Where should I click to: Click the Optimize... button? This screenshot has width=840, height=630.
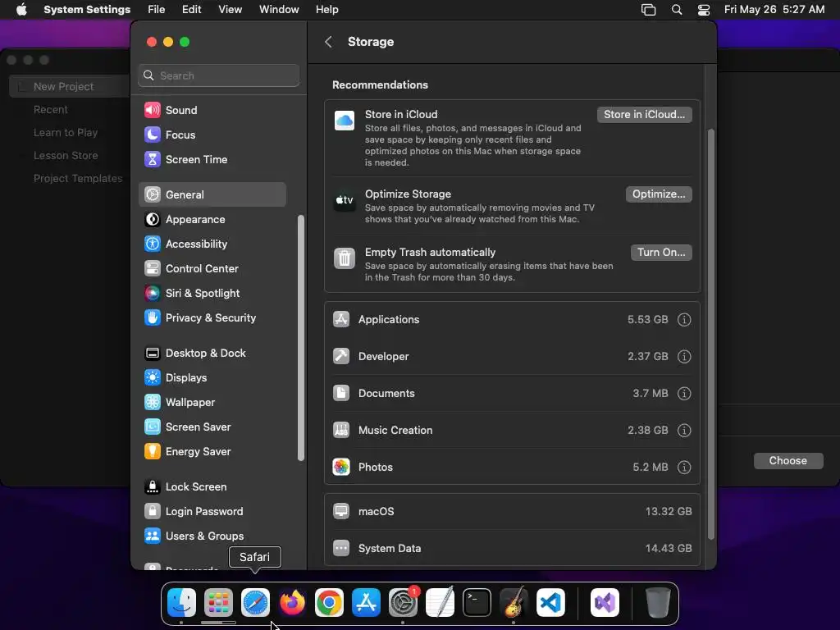[x=659, y=194]
